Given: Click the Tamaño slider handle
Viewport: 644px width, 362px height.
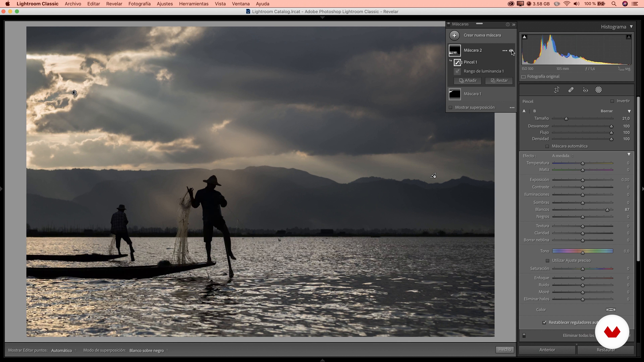Looking at the screenshot, I should tap(566, 119).
